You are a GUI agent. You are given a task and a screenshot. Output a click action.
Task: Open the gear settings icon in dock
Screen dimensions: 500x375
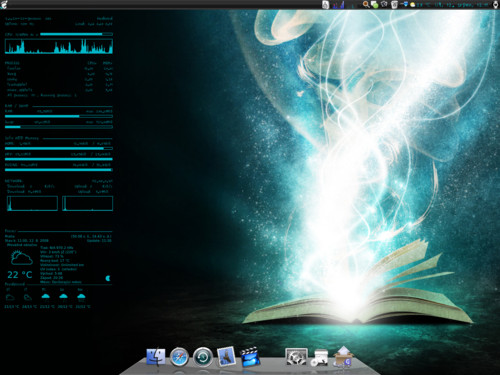tap(296, 357)
